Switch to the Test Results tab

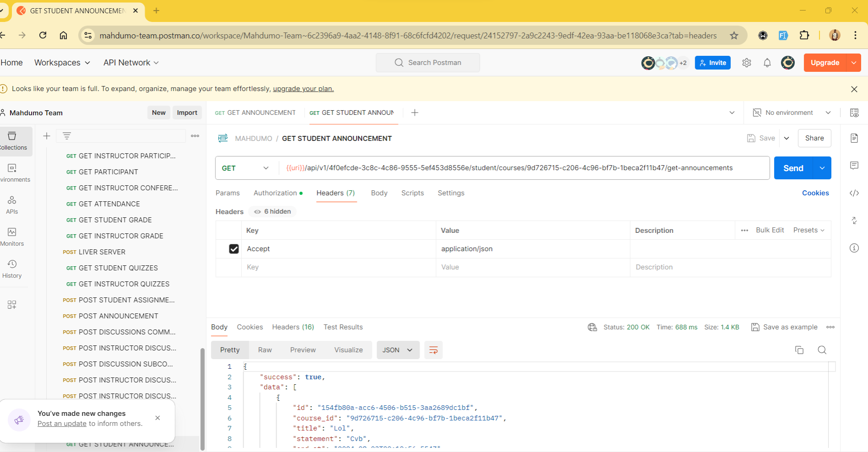click(343, 327)
